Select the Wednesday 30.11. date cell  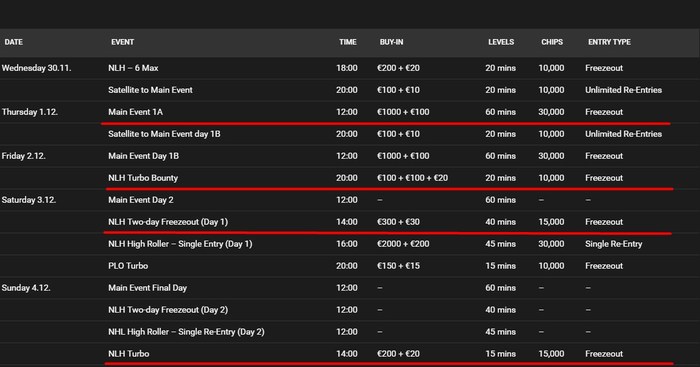(x=36, y=68)
